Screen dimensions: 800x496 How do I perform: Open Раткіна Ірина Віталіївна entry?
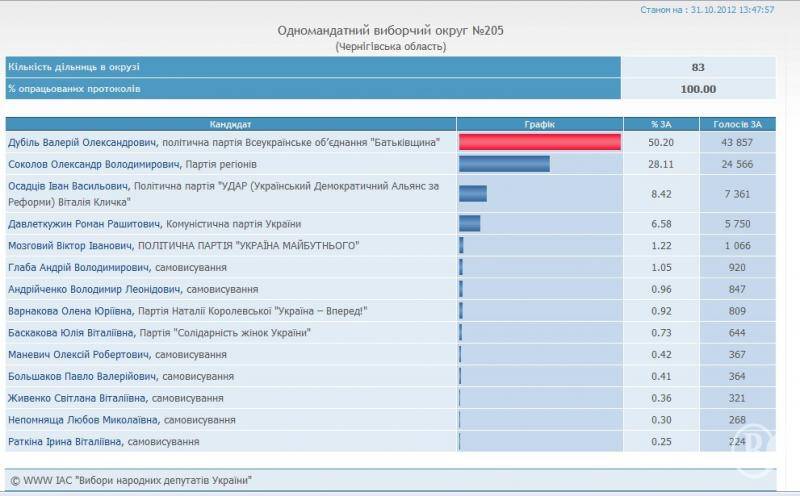tap(65, 441)
